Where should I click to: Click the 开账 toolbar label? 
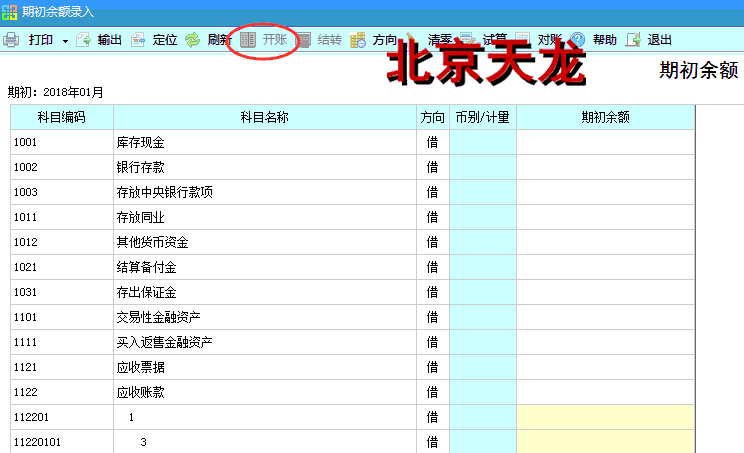[x=275, y=39]
